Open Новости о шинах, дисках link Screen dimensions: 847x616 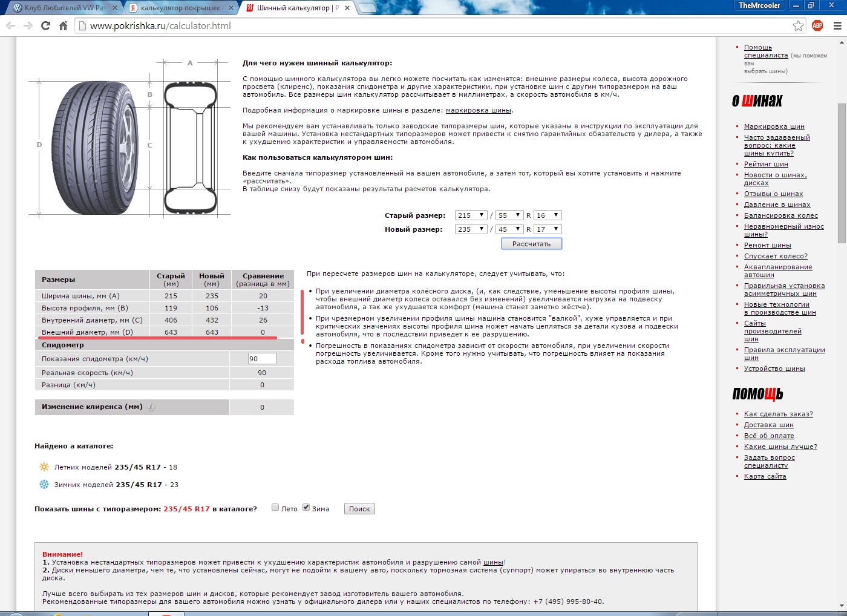[x=776, y=179]
